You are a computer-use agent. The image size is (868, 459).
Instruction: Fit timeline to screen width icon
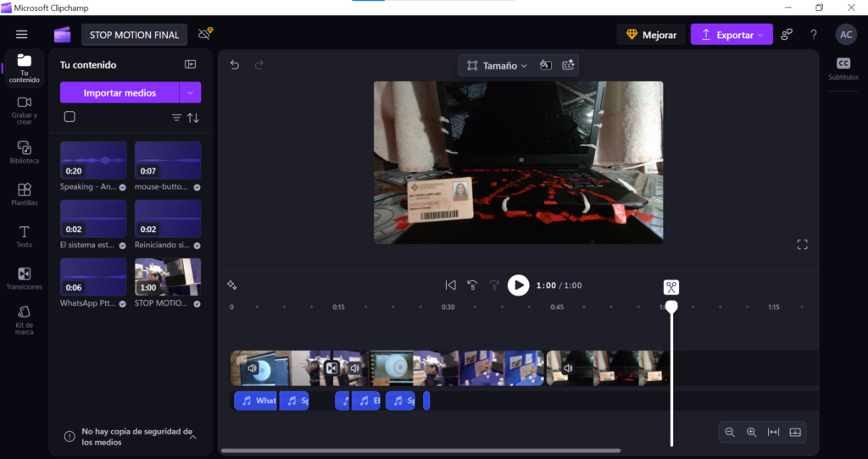(773, 432)
